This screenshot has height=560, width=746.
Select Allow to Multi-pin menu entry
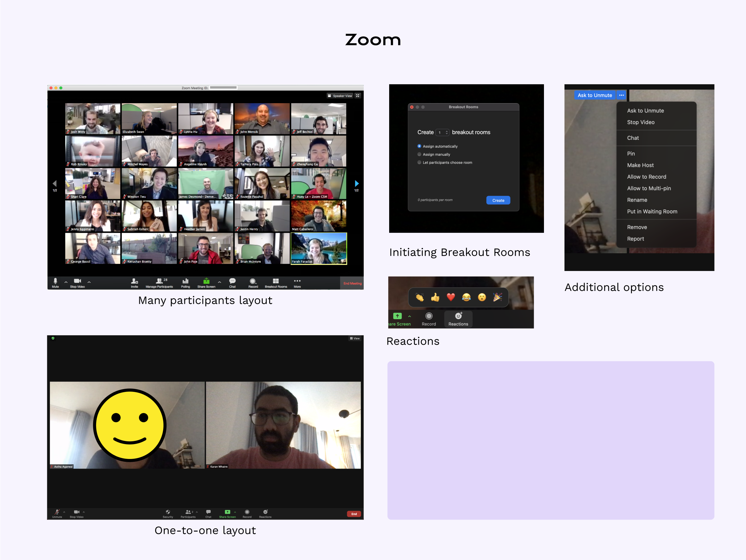[x=649, y=188]
